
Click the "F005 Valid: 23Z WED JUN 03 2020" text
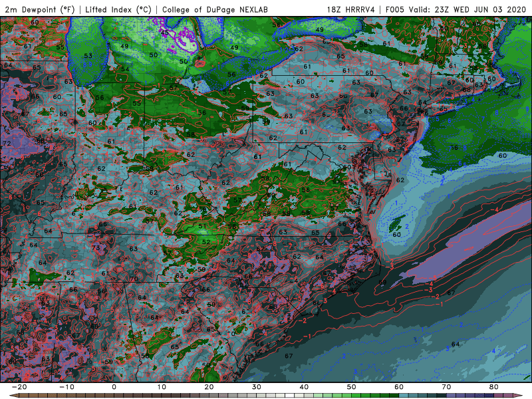456,9
